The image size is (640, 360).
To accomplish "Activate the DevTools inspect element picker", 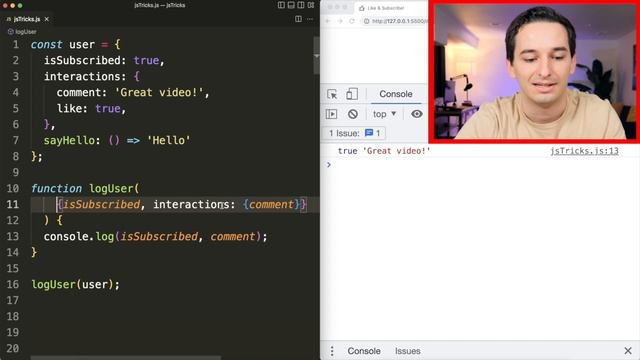I will pos(332,94).
